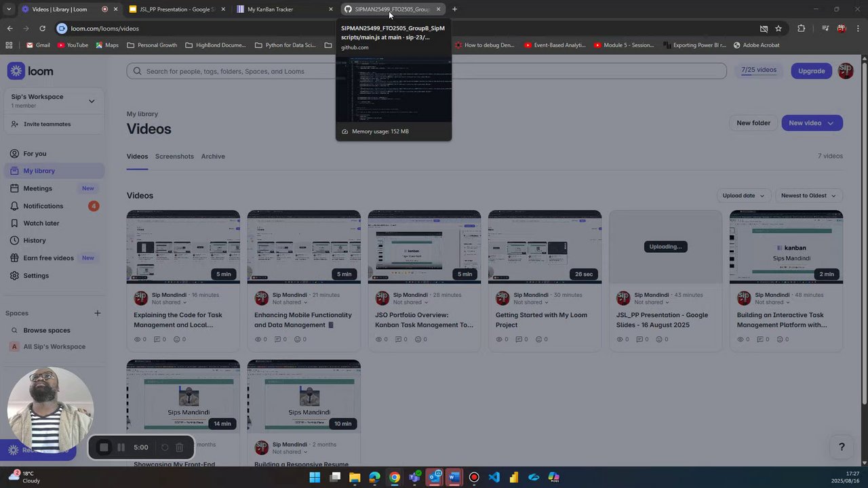Screen dimensions: 868x488
Task: Delete the current recording via trash icon
Action: point(179,447)
